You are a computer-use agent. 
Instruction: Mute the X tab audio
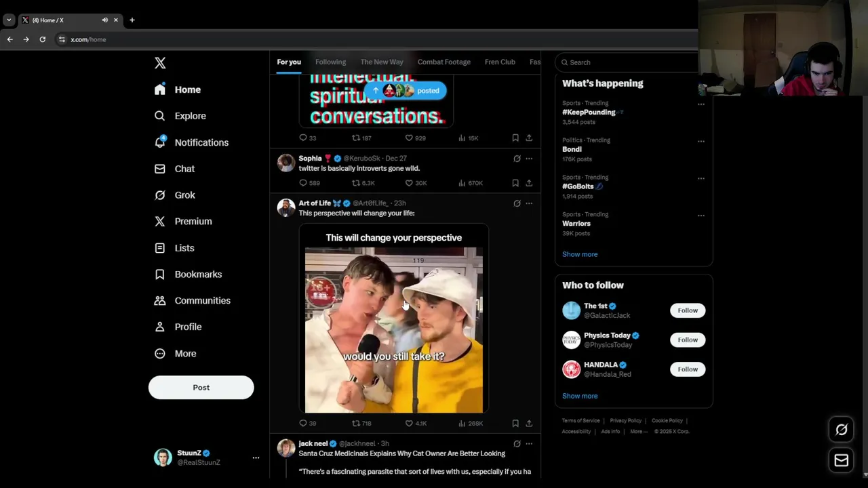[x=105, y=20]
